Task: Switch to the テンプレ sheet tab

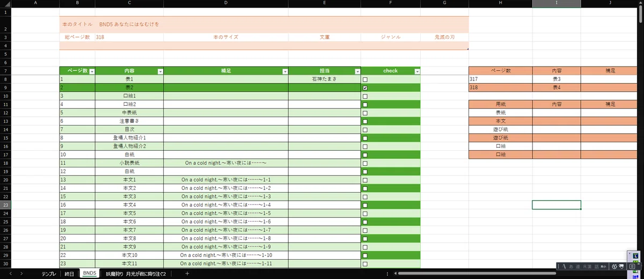Action: coord(49,274)
